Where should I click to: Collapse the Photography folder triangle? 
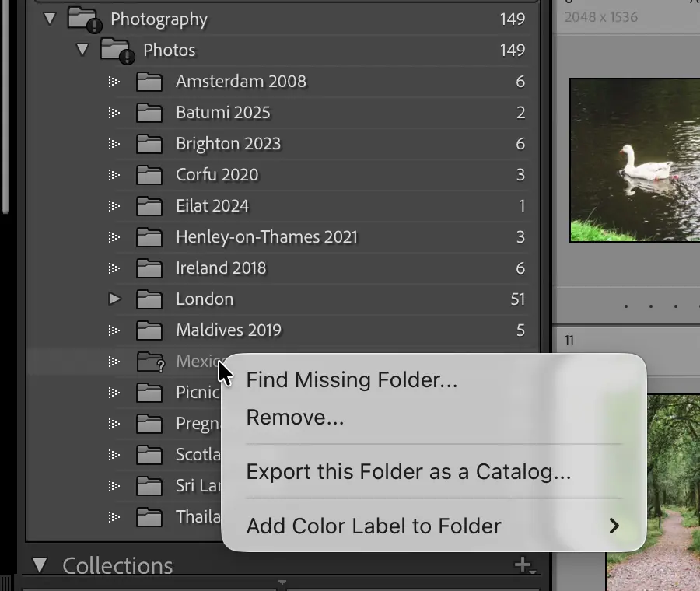(x=50, y=19)
